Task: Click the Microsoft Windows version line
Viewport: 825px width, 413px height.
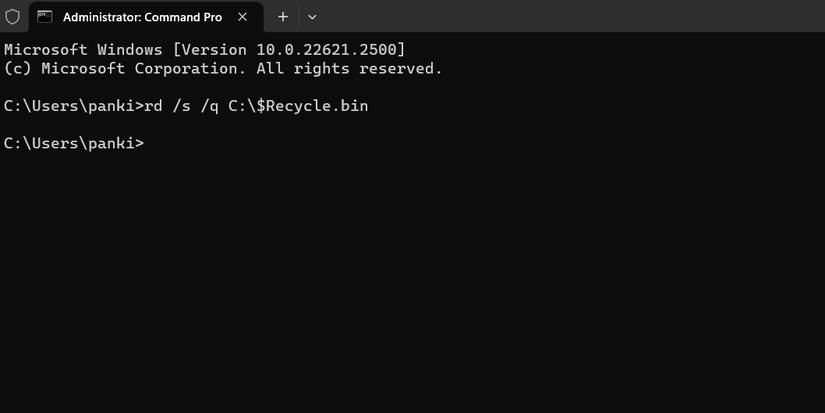Action: 205,49
